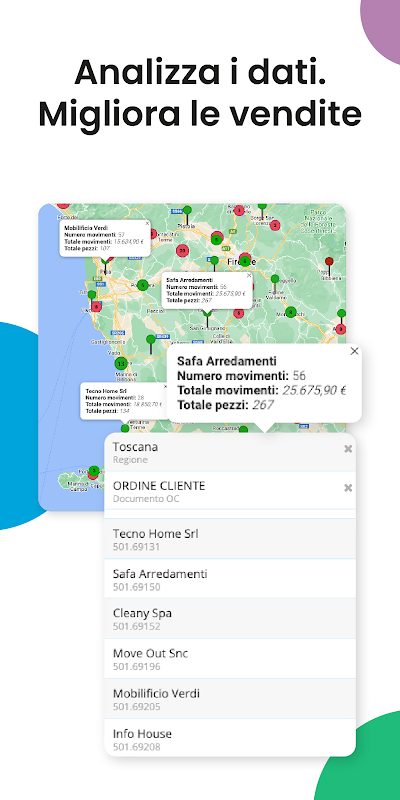Click the red cluster marker numbered 35
Viewport: 400px width, 800px height.
pos(183,251)
